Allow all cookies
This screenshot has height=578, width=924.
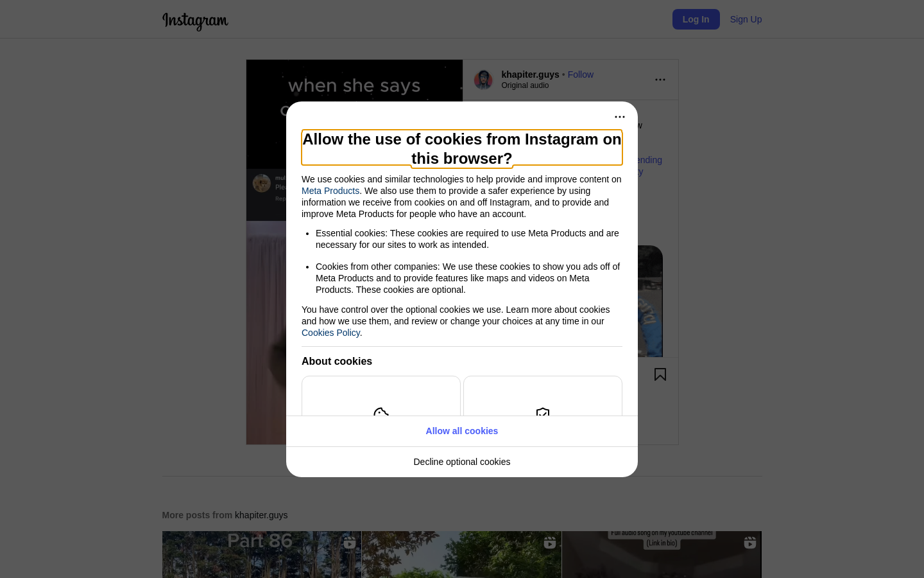click(462, 431)
